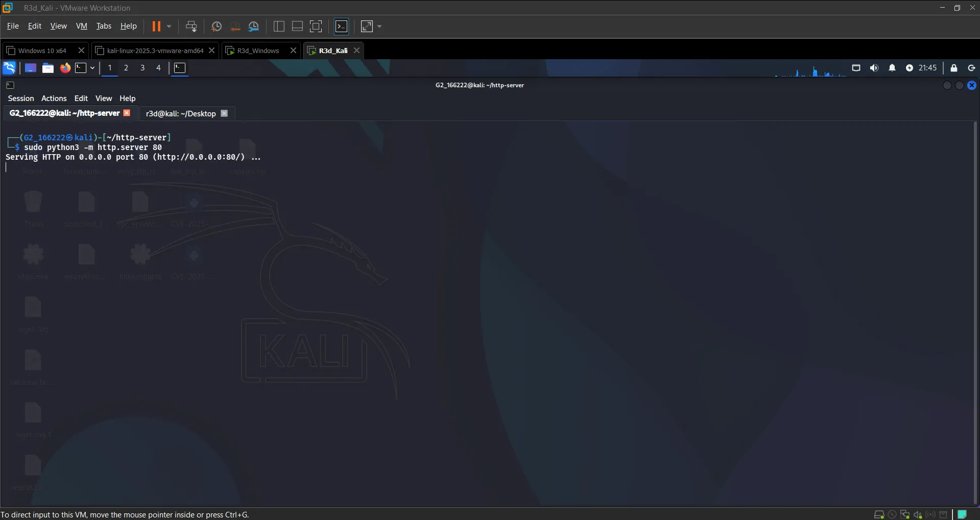
Task: Send Ctrl+Alt+Del to the VM
Action: 191,27
